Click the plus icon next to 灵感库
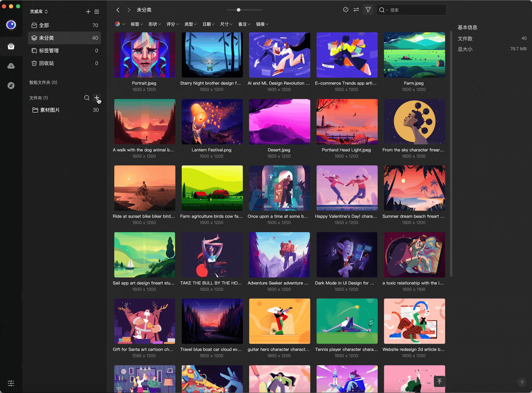The image size is (532, 393). 88,11
